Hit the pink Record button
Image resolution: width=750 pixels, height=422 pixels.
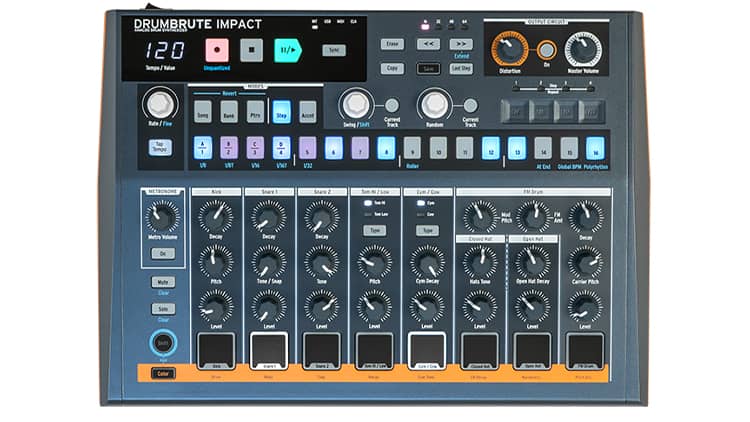click(217, 50)
